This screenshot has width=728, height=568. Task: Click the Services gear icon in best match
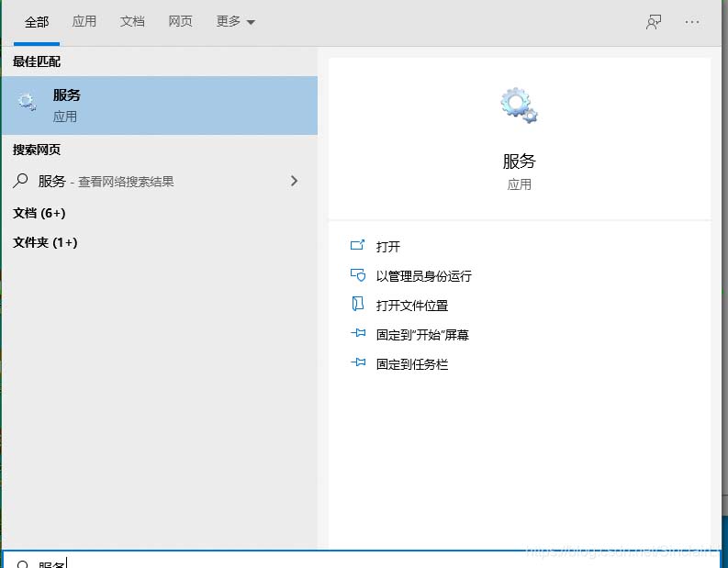click(x=28, y=103)
